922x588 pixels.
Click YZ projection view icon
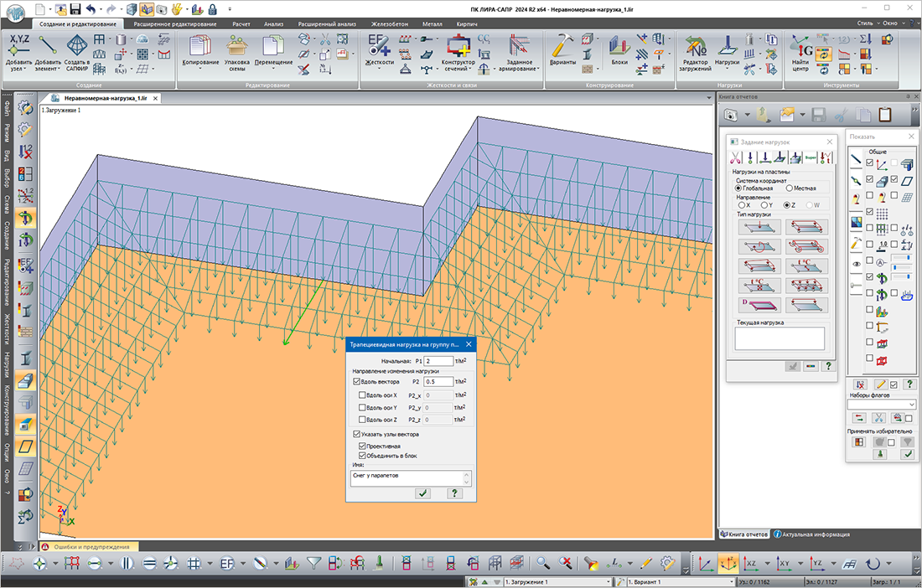[x=816, y=564]
